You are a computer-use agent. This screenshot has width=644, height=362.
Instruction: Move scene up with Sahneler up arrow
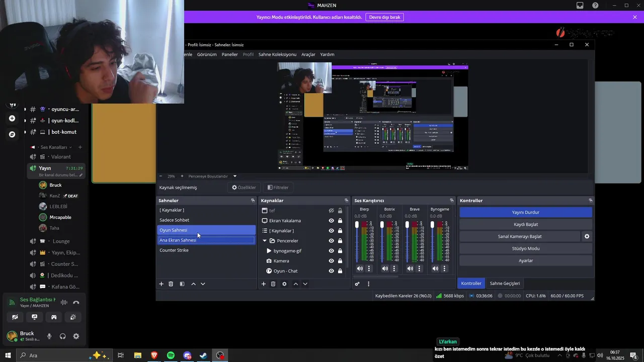tap(193, 284)
